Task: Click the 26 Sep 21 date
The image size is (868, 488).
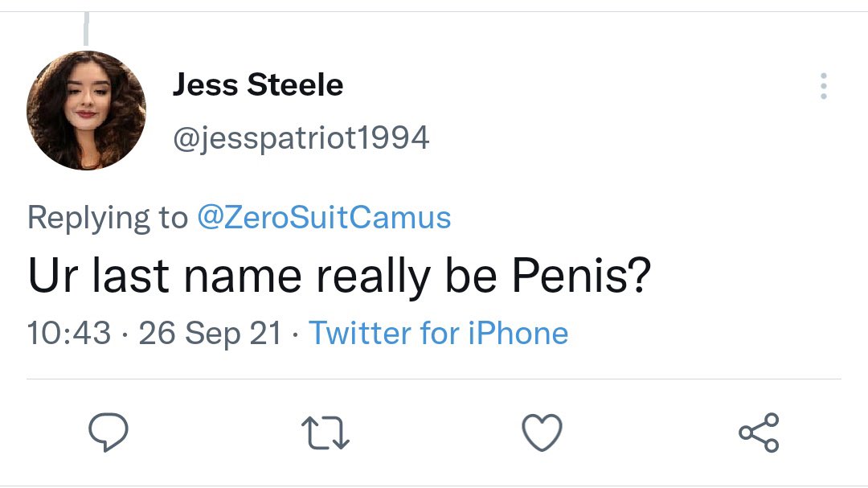Action: tap(211, 333)
